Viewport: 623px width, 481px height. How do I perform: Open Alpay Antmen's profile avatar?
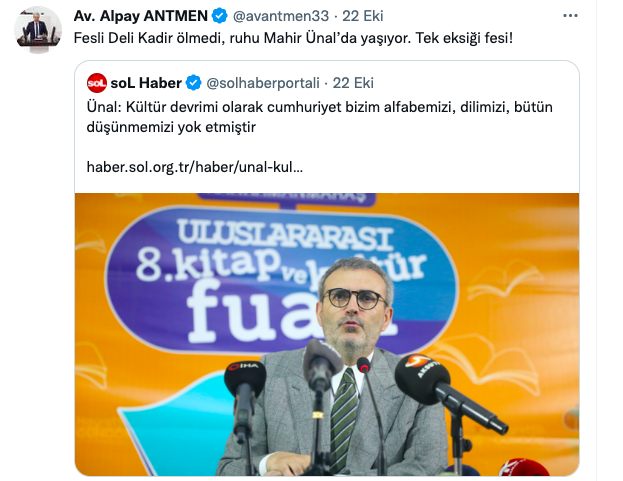38,30
